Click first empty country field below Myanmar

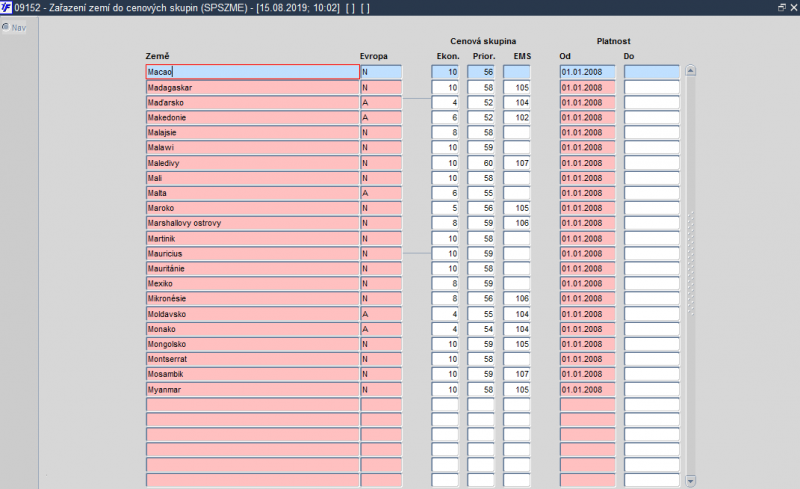point(253,405)
